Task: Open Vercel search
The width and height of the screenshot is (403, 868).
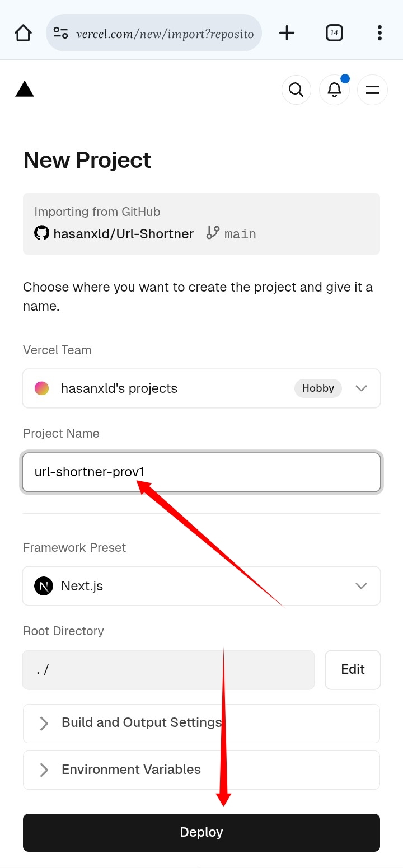Action: tap(296, 90)
